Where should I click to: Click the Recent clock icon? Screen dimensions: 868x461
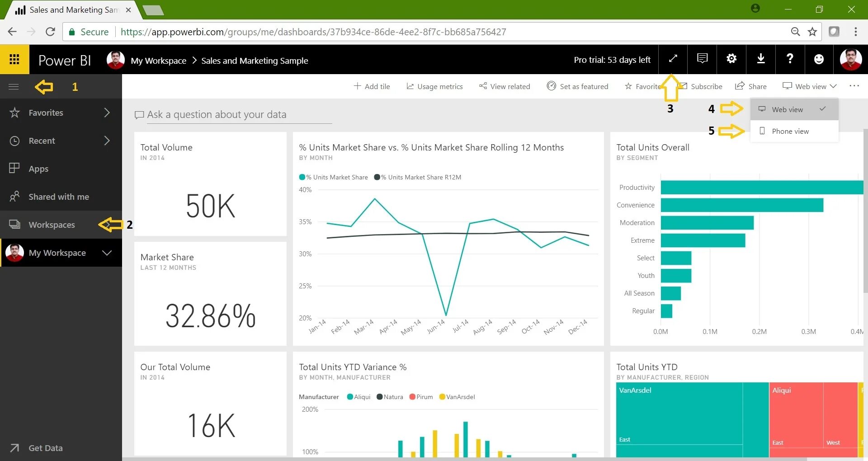pos(14,141)
